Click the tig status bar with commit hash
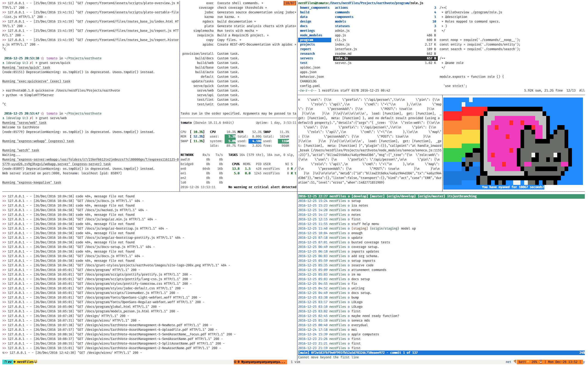The width and height of the screenshot is (588, 368). (x=441, y=352)
